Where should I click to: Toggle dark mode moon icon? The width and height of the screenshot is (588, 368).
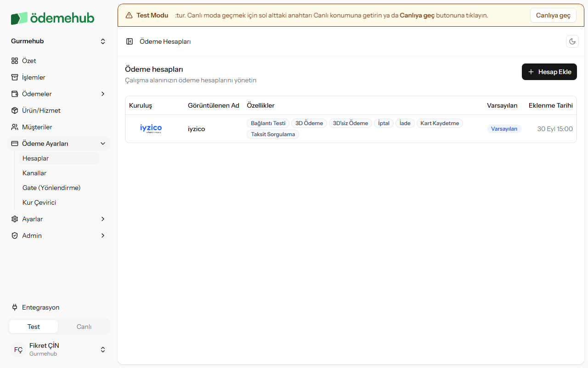click(572, 41)
